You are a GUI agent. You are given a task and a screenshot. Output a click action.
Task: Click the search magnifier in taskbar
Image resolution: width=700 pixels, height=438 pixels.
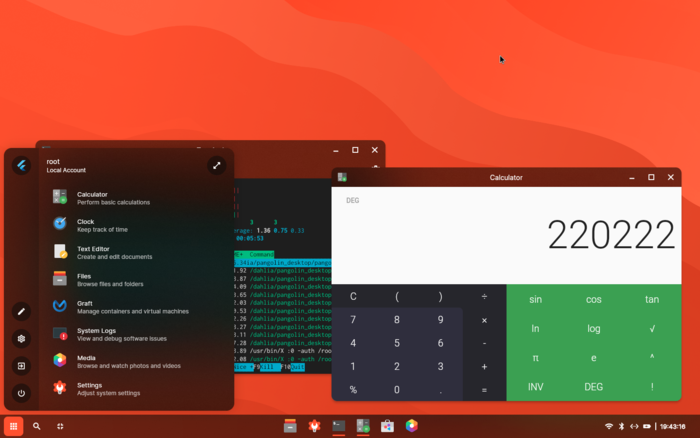(37, 426)
